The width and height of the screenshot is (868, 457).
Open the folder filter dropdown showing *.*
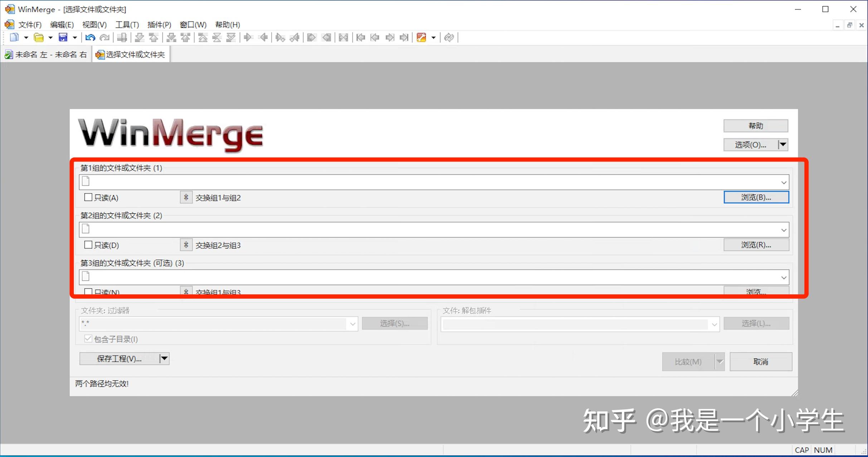(352, 323)
